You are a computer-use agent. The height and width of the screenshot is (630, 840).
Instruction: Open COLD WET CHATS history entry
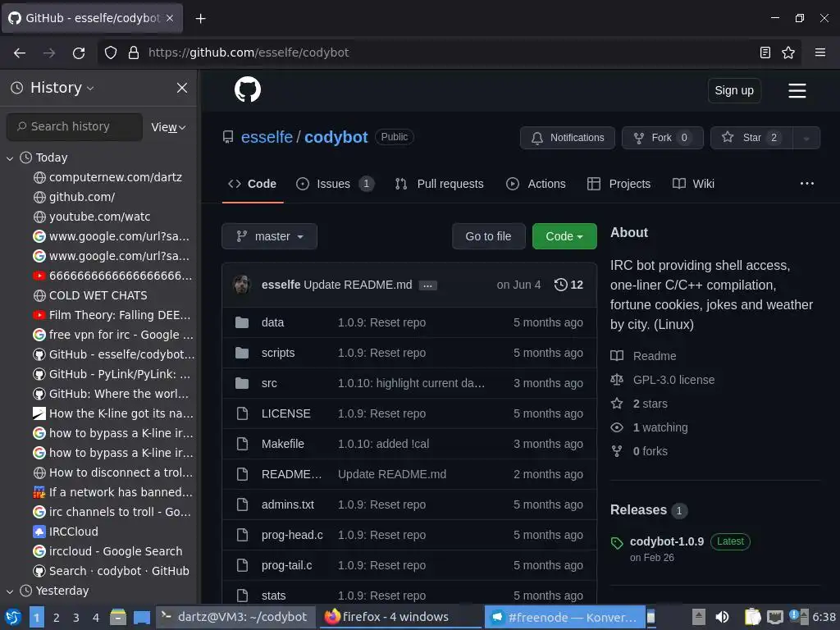pyautogui.click(x=90, y=295)
